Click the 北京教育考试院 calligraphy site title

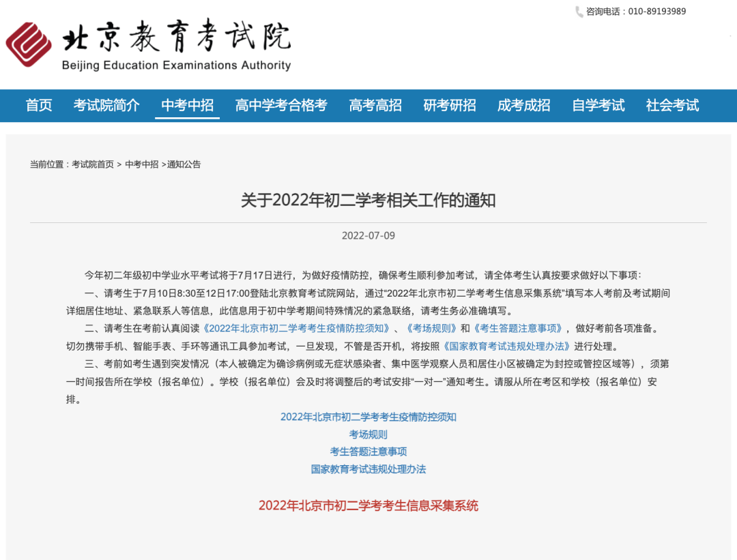pyautogui.click(x=177, y=35)
